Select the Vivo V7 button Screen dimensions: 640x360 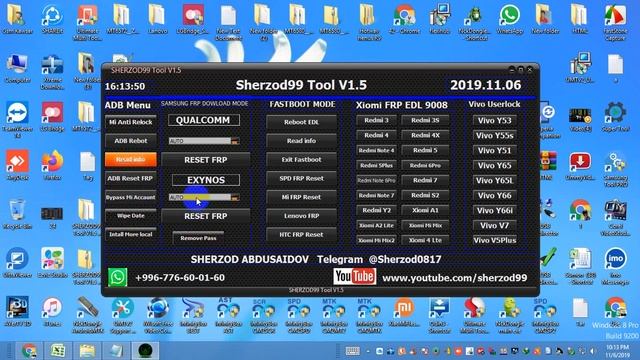coord(494,225)
